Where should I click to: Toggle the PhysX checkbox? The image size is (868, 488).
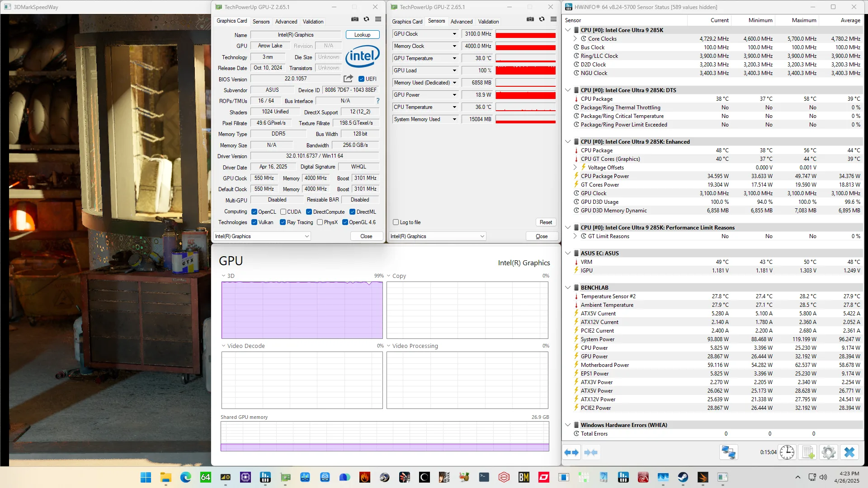320,222
